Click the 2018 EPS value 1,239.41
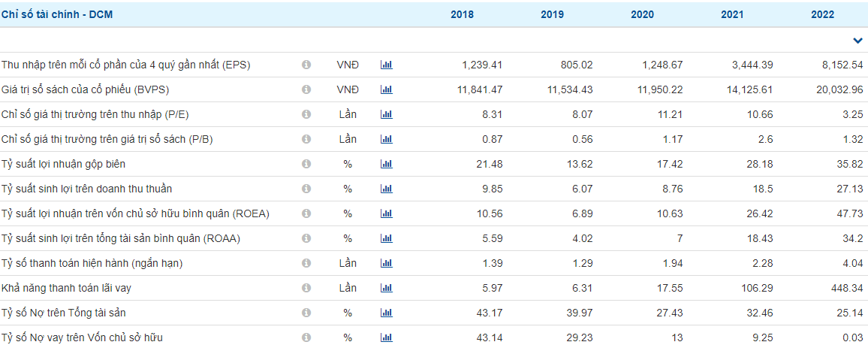Image resolution: width=868 pixels, height=351 pixels. [482, 65]
